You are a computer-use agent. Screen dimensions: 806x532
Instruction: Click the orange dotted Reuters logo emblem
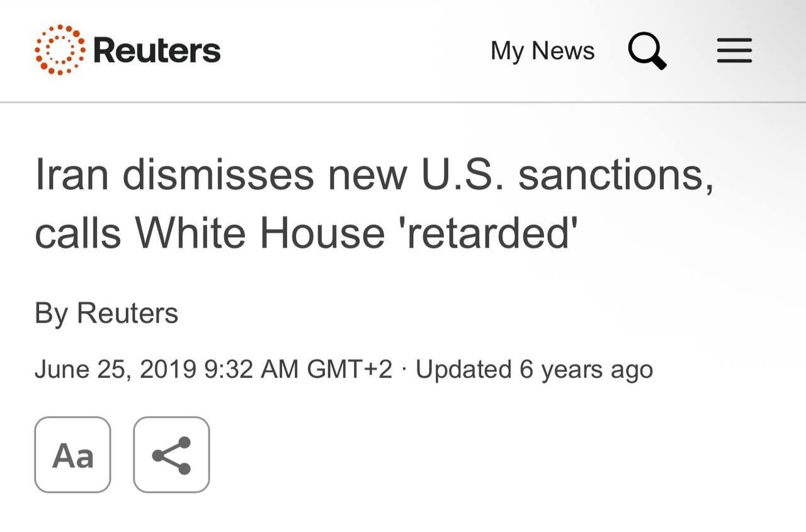click(60, 50)
